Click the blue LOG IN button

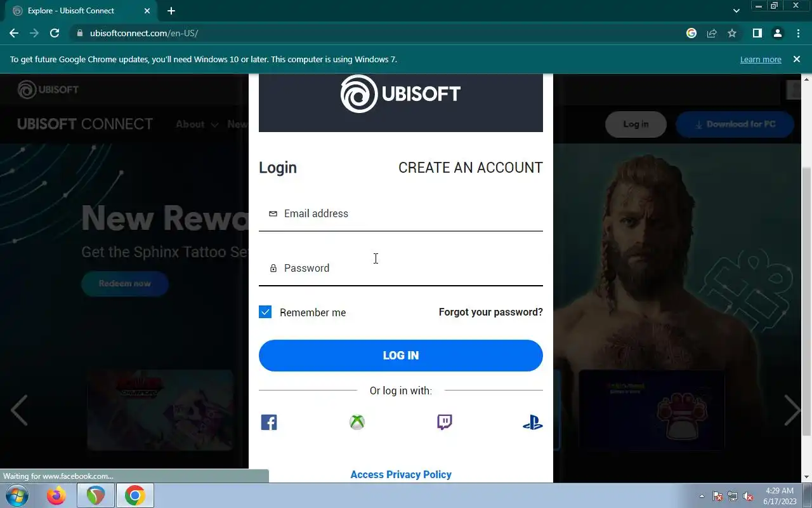click(x=401, y=356)
